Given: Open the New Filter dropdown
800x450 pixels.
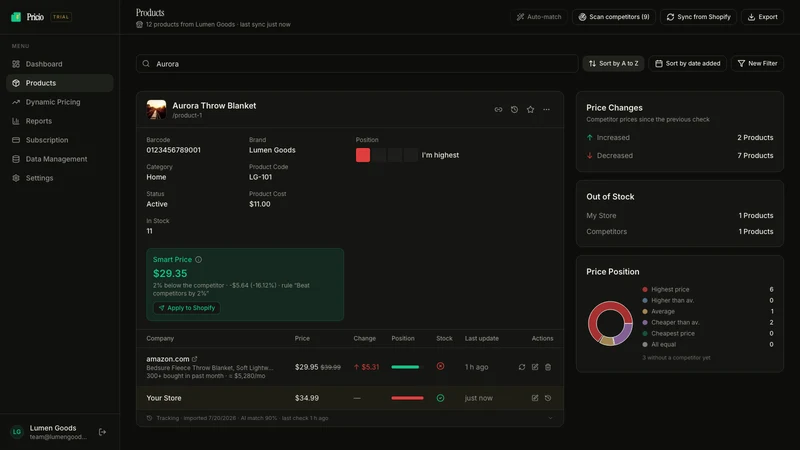Looking at the screenshot, I should coord(758,63).
